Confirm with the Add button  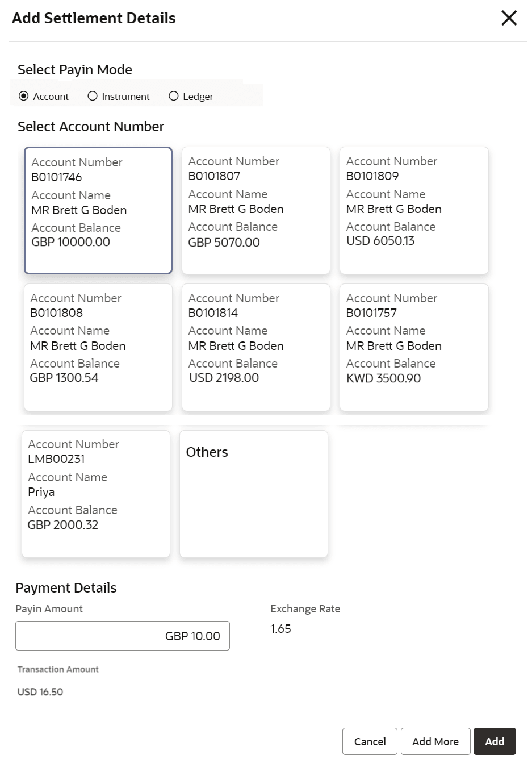pos(494,741)
